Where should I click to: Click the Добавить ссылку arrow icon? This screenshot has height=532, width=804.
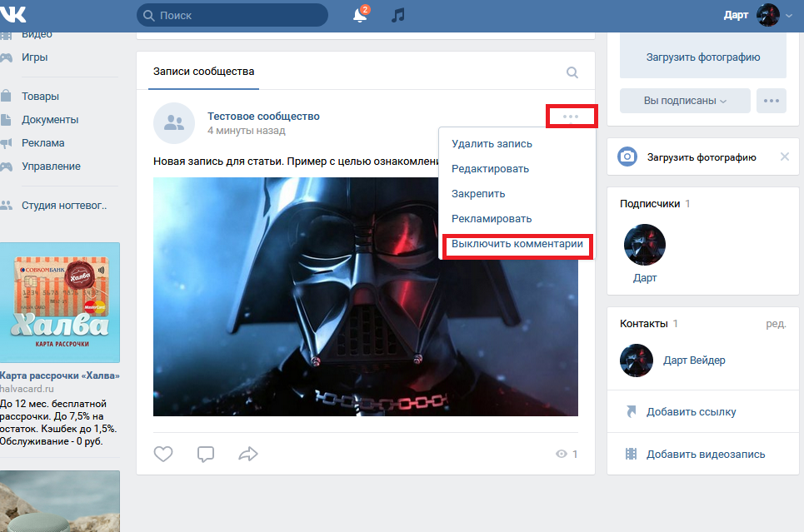[632, 411]
